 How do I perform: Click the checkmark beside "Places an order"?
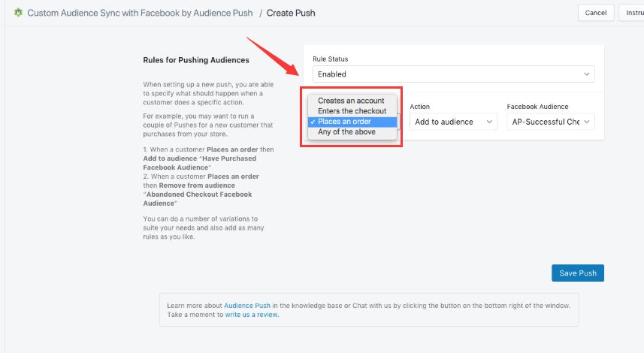tap(313, 122)
